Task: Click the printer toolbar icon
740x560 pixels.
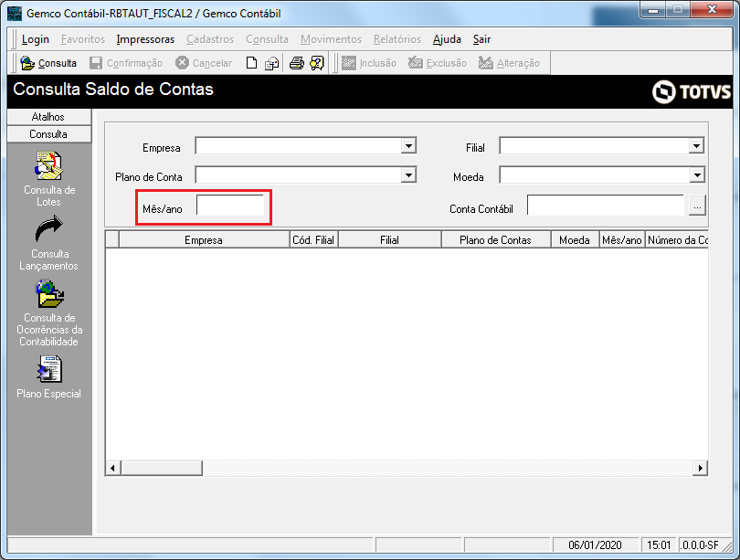Action: point(296,63)
